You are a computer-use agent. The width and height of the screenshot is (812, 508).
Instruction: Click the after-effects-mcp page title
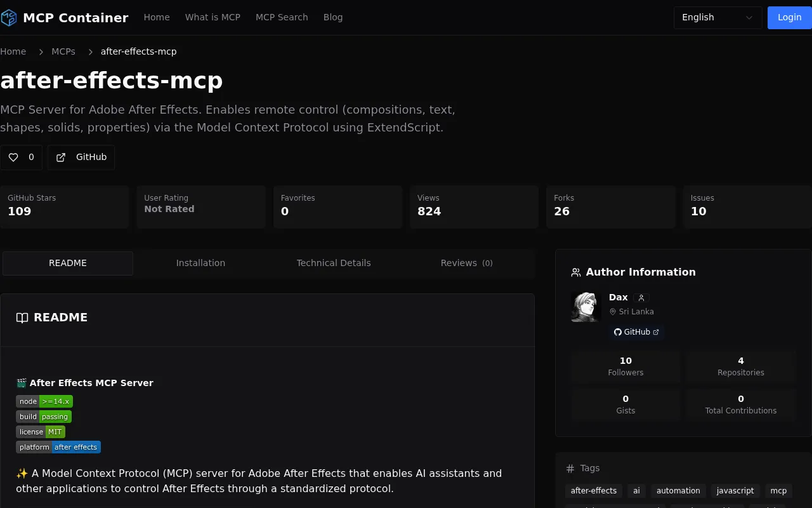coord(112,81)
